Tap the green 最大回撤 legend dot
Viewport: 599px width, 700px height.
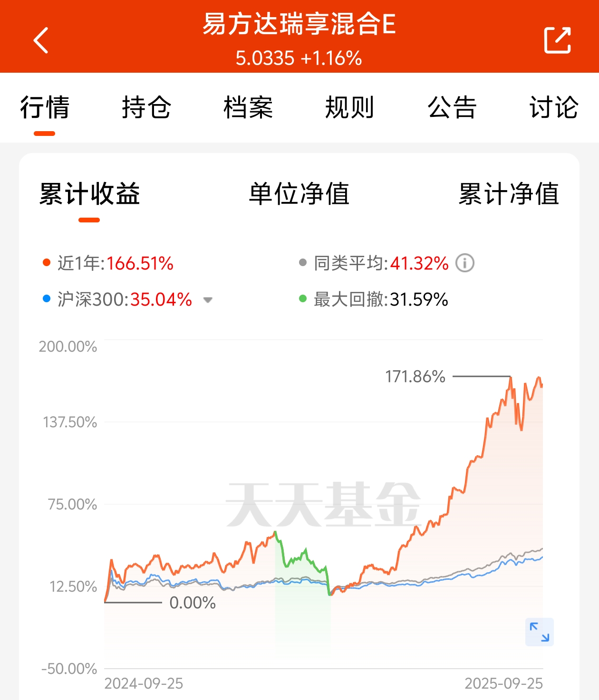click(x=303, y=298)
